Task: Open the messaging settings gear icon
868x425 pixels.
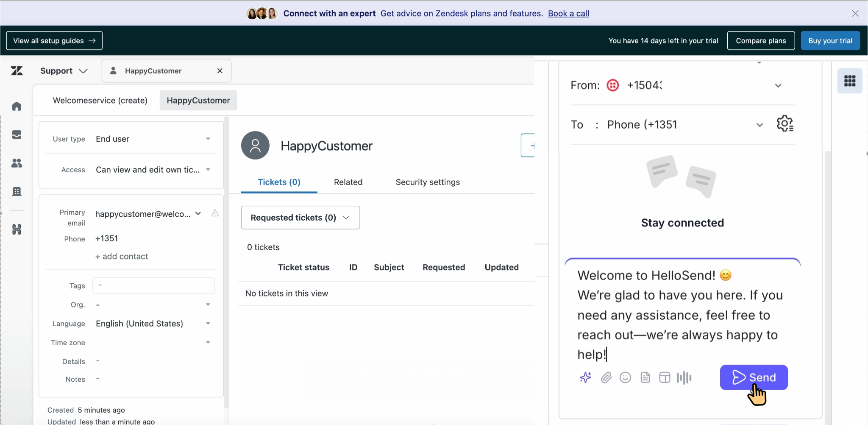Action: (x=785, y=124)
